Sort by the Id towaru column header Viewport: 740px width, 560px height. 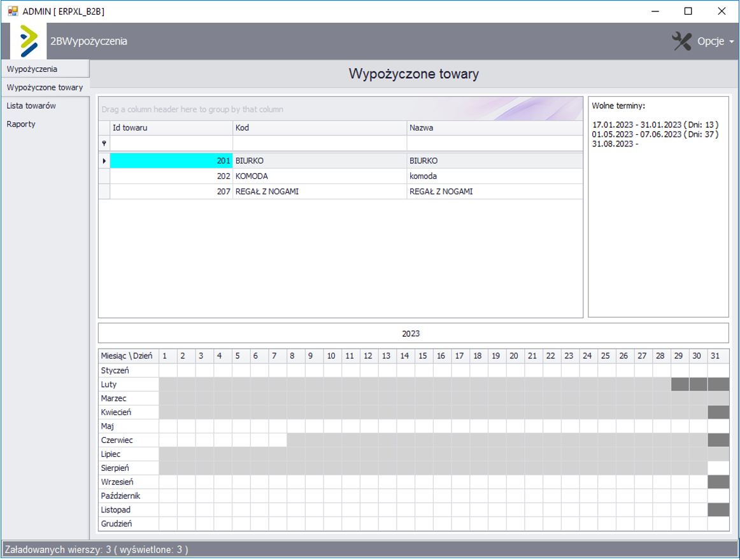click(171, 128)
